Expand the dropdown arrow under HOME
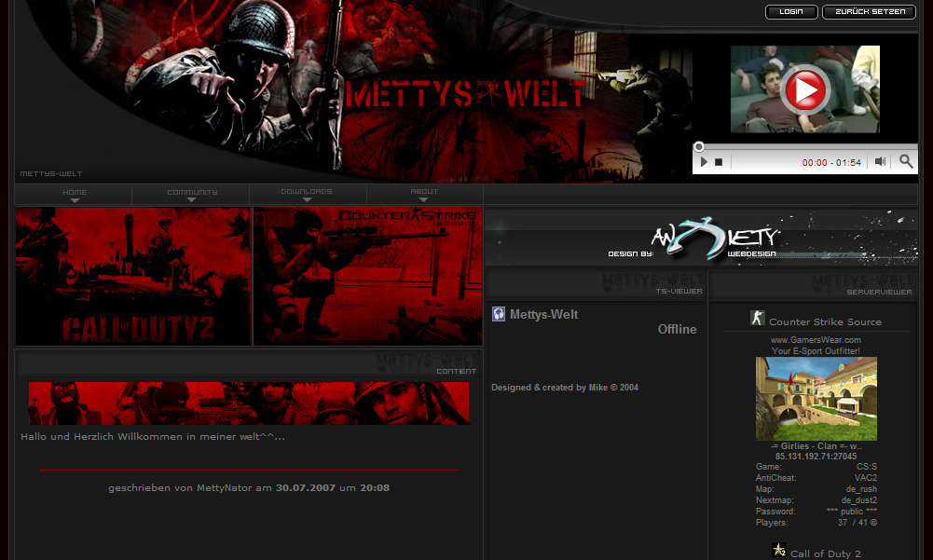This screenshot has height=560, width=933. 75,200
